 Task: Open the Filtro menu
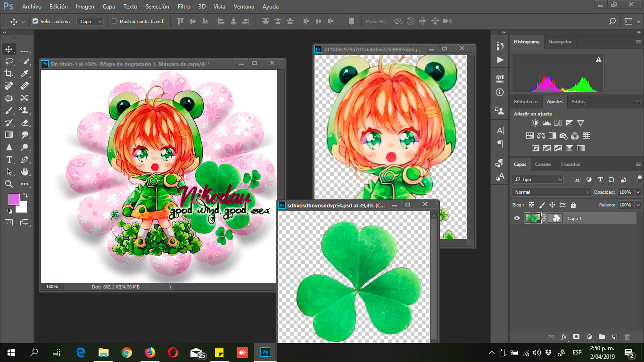tap(184, 7)
